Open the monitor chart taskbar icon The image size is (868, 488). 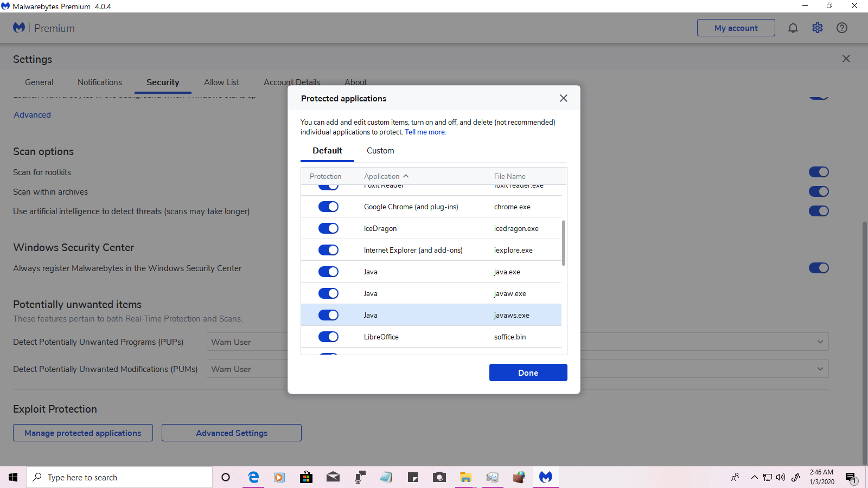pos(492,477)
